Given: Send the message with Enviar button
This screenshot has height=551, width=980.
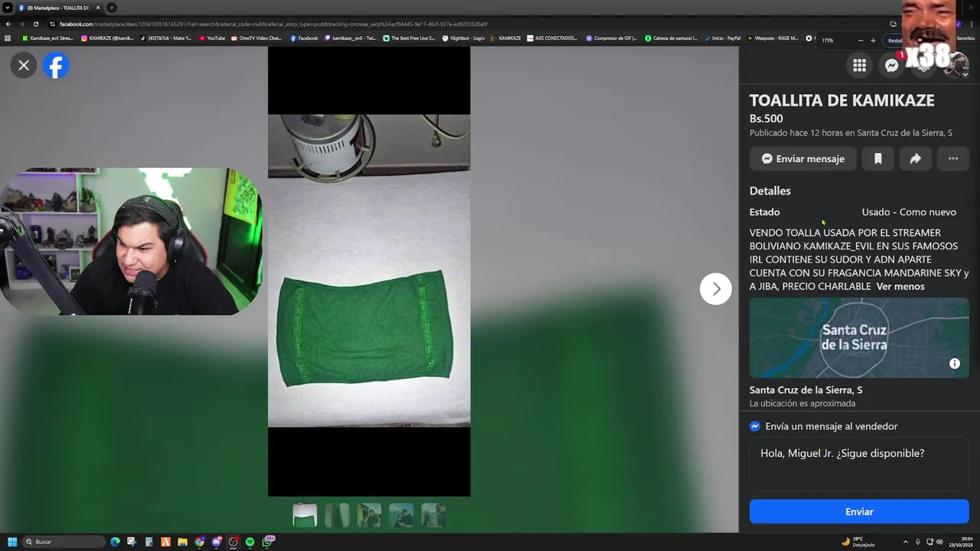Looking at the screenshot, I should tap(859, 512).
